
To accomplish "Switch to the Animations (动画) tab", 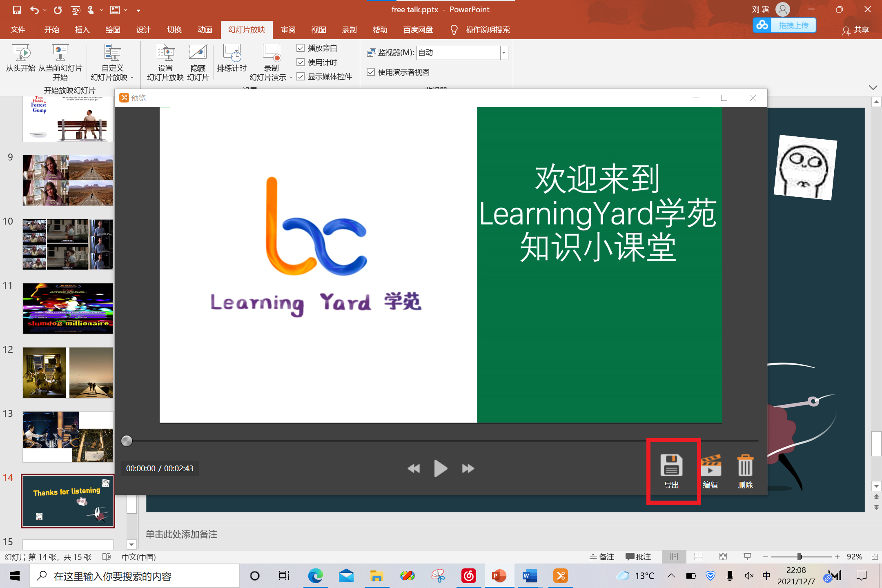I will click(205, 30).
